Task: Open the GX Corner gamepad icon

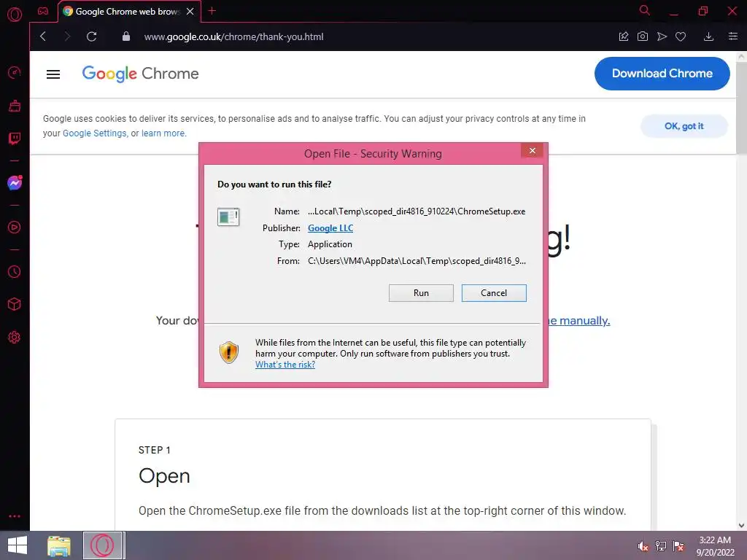Action: click(43, 11)
